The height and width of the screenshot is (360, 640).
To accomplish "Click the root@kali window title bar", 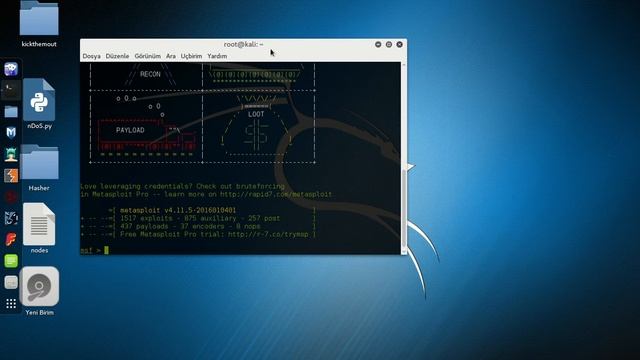I will coord(243,44).
